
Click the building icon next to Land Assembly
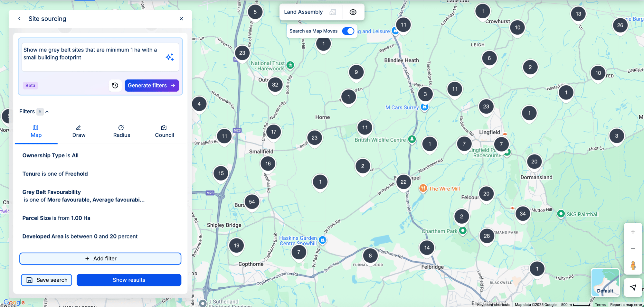332,12
